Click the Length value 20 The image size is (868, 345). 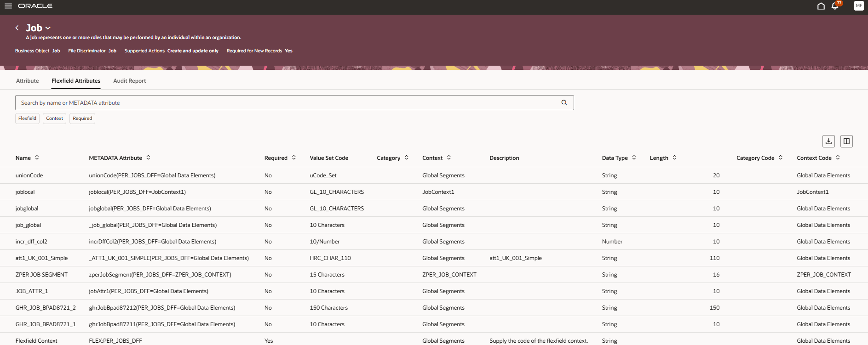[716, 175]
